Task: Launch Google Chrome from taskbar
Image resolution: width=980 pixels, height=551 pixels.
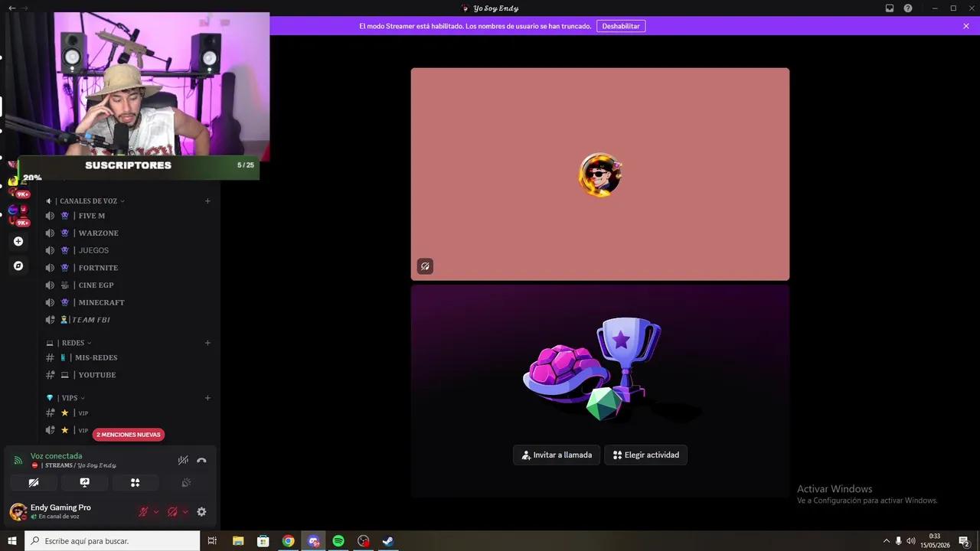Action: (288, 541)
